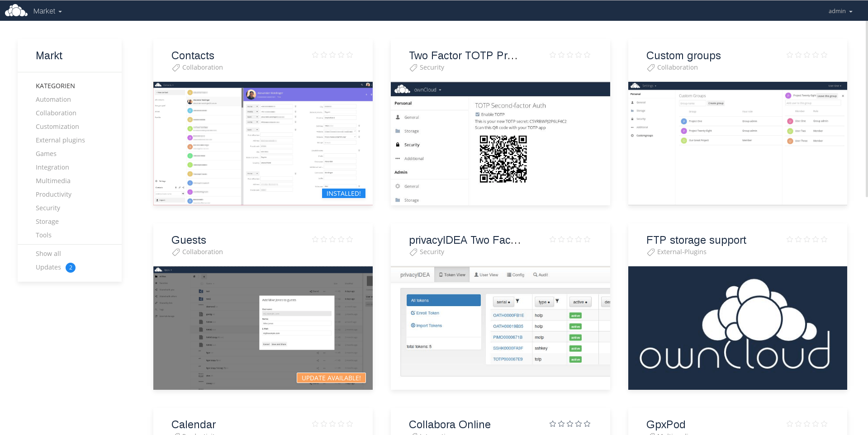
Task: Select the Automation category
Action: (53, 99)
